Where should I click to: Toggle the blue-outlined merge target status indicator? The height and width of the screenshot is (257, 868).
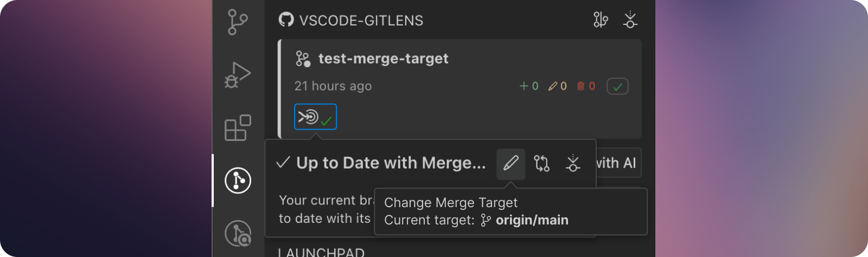coord(315,117)
